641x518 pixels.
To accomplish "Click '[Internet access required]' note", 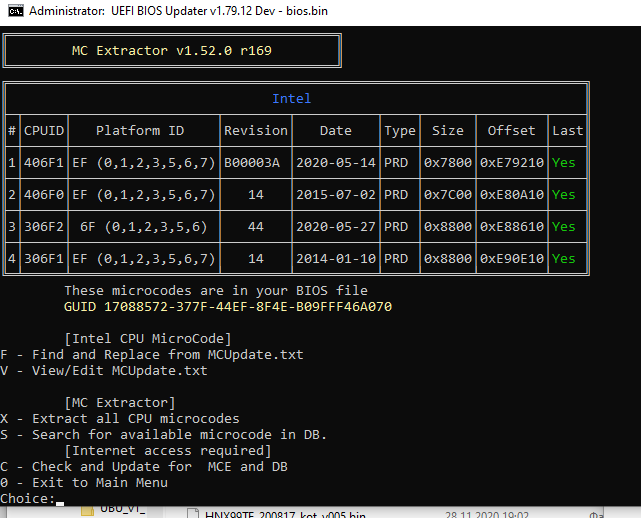I will pyautogui.click(x=168, y=451).
